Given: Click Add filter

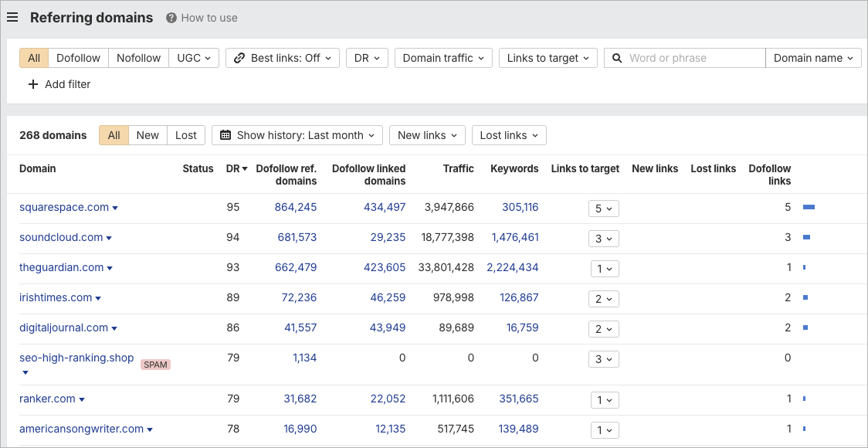Looking at the screenshot, I should pos(59,84).
